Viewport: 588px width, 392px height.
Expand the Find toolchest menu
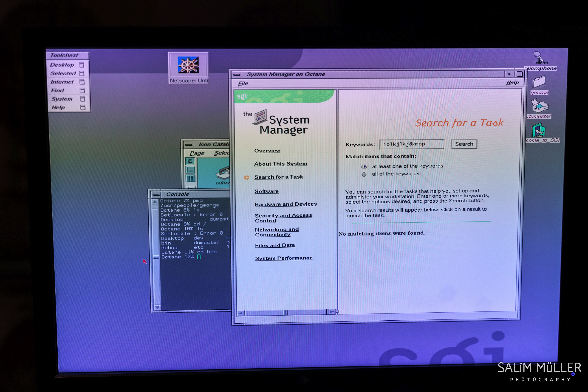[58, 90]
